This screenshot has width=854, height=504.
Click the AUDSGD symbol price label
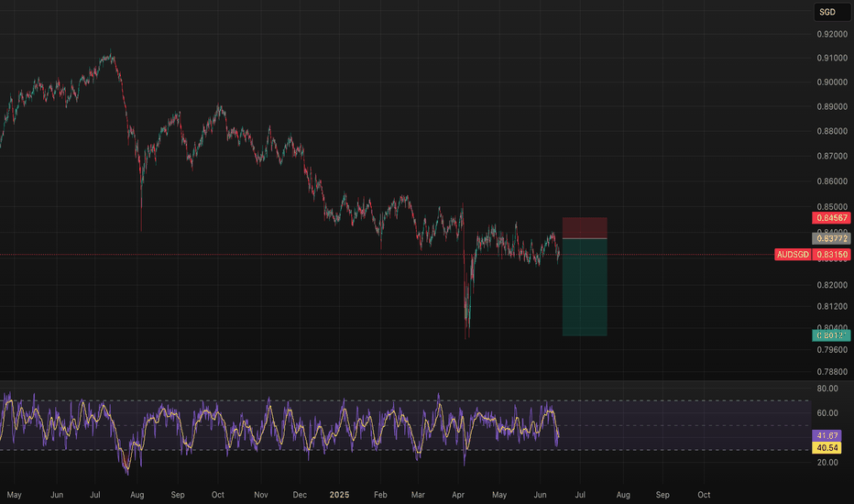pos(793,255)
